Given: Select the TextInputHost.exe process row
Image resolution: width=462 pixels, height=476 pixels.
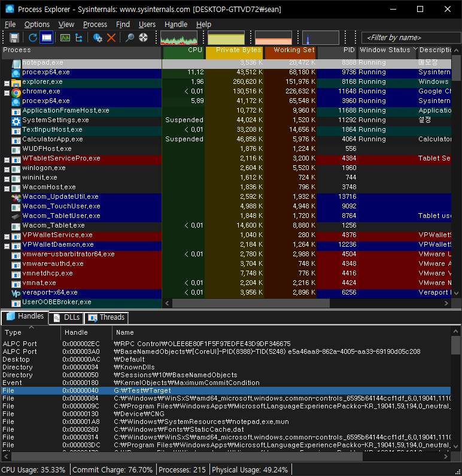Looking at the screenshot, I should (226, 129).
